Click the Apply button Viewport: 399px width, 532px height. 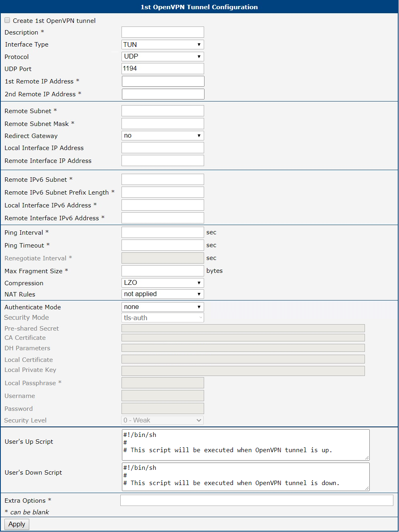pyautogui.click(x=17, y=524)
